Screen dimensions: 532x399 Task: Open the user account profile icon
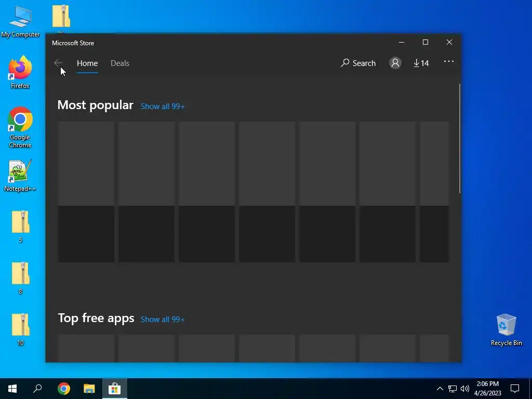(395, 63)
